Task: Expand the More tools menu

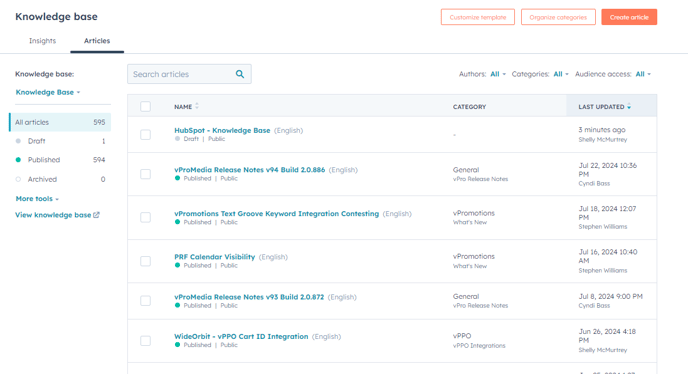Action: (x=37, y=199)
